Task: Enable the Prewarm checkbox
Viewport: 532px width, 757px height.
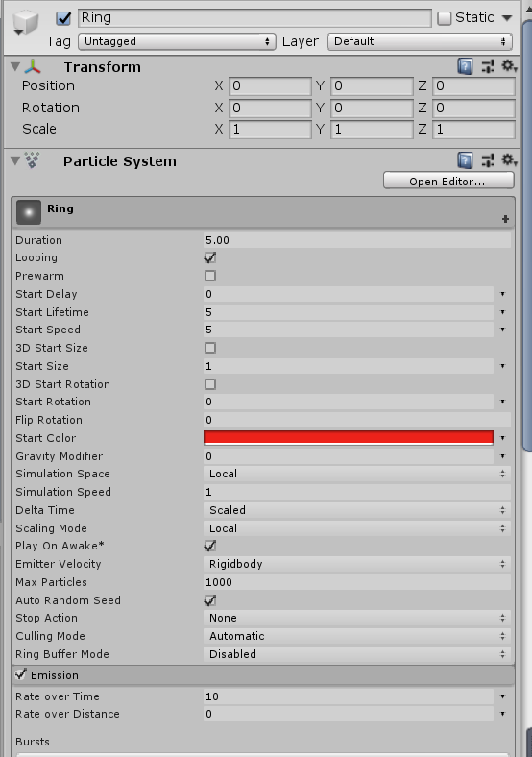Action: 210,276
